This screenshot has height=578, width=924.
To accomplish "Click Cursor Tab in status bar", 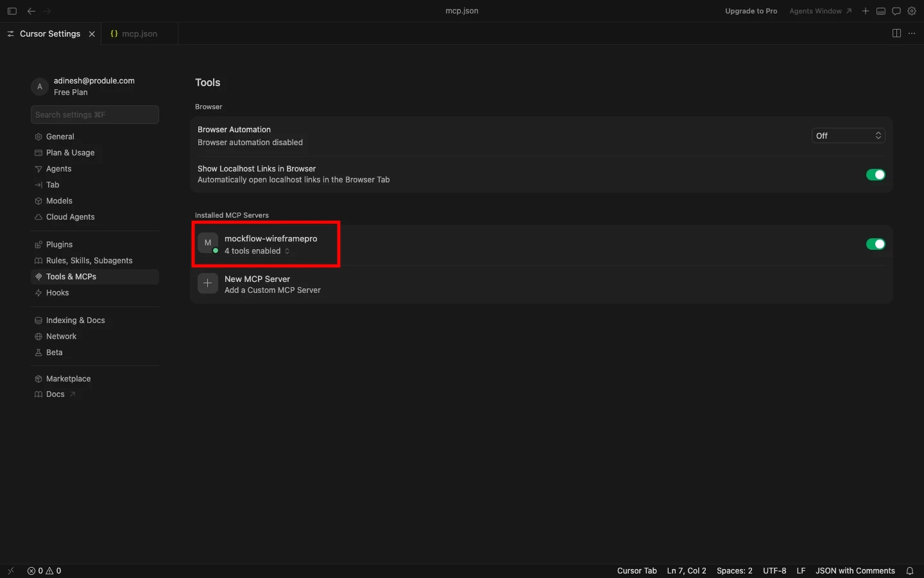I will (637, 570).
